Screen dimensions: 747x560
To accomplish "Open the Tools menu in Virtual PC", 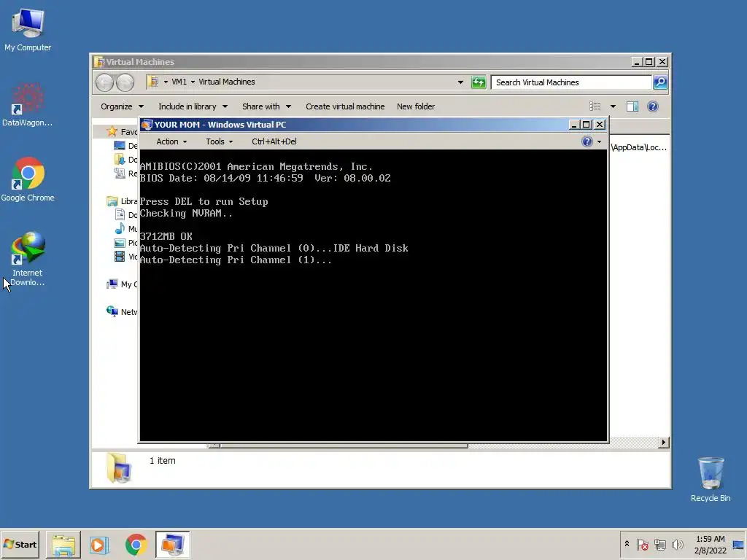I will pos(219,141).
